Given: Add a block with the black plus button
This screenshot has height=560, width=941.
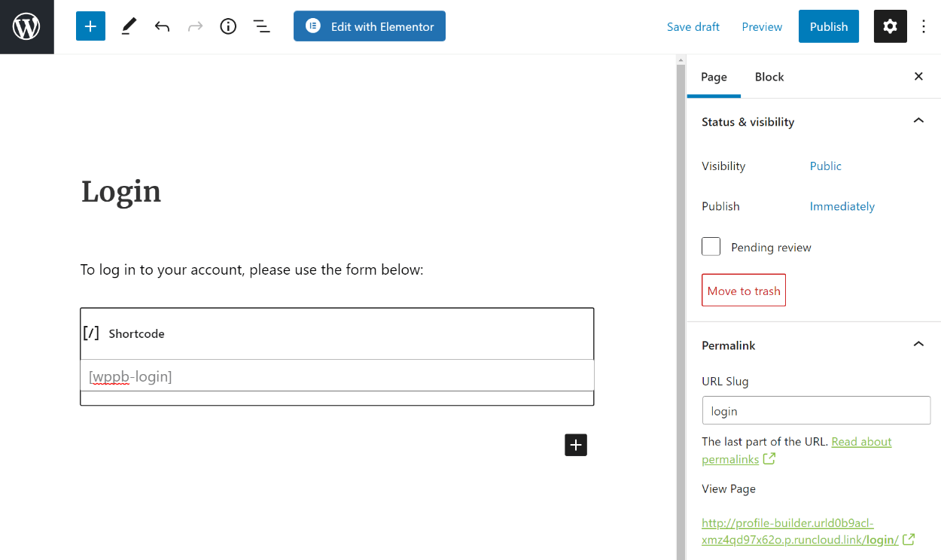Looking at the screenshot, I should pos(576,445).
